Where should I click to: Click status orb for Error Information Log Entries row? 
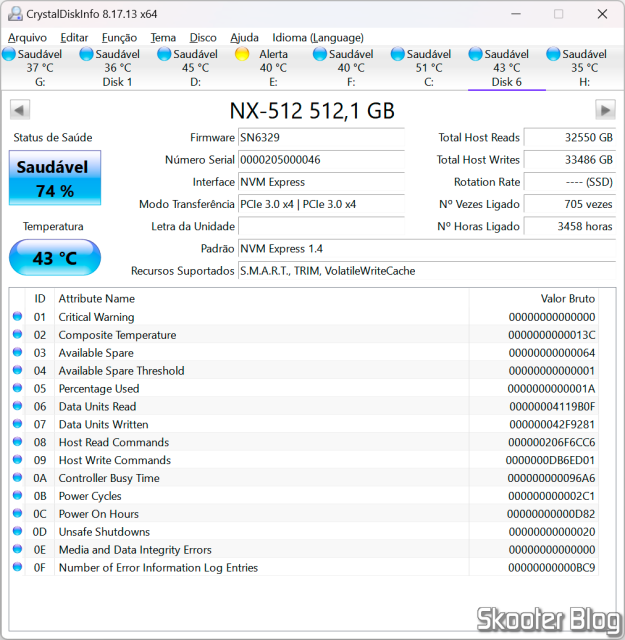17,567
